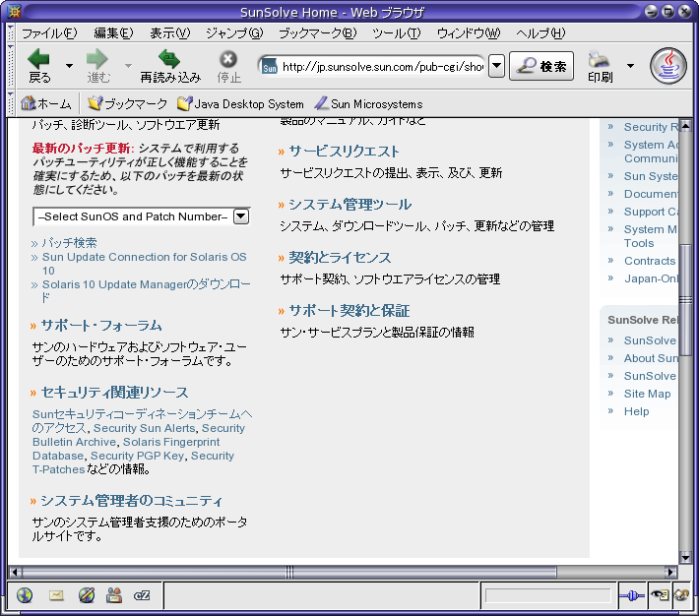Follow the Security PGP Key link

pos(137,456)
